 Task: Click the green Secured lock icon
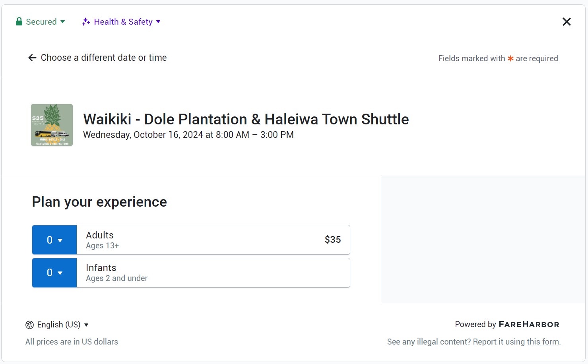pyautogui.click(x=19, y=21)
